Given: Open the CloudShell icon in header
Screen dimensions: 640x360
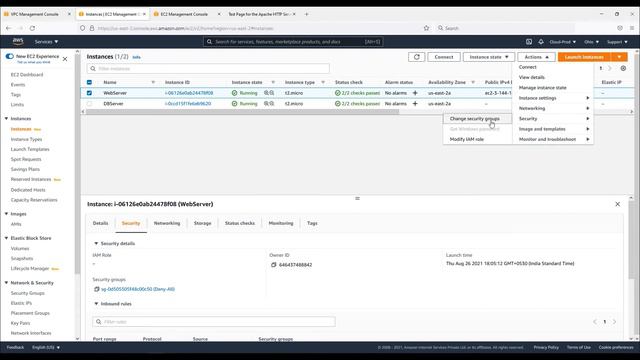Looking at the screenshot, I should point(529,42).
